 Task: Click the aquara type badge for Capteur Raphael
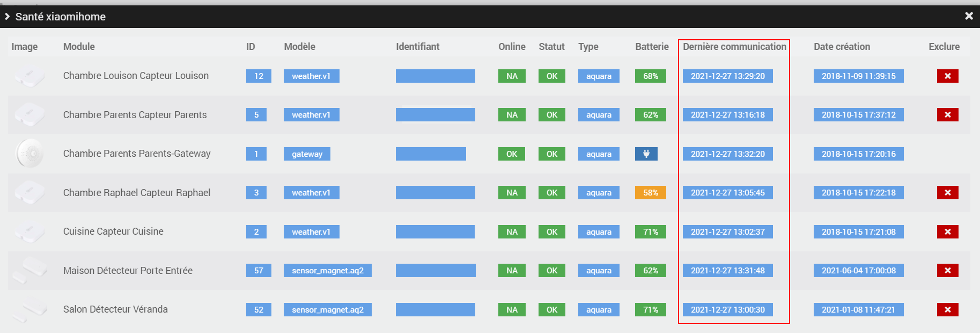(599, 193)
